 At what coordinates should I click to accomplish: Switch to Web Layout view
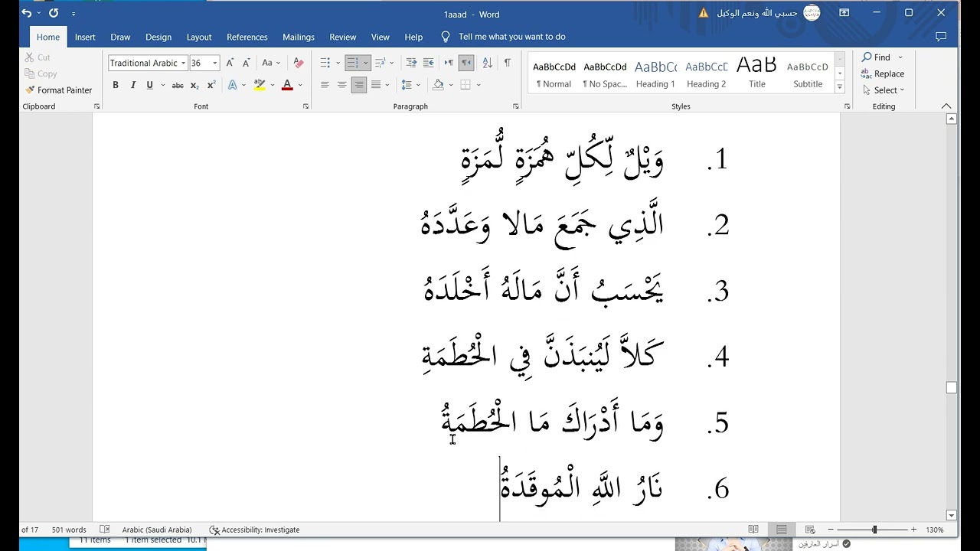pyautogui.click(x=809, y=530)
